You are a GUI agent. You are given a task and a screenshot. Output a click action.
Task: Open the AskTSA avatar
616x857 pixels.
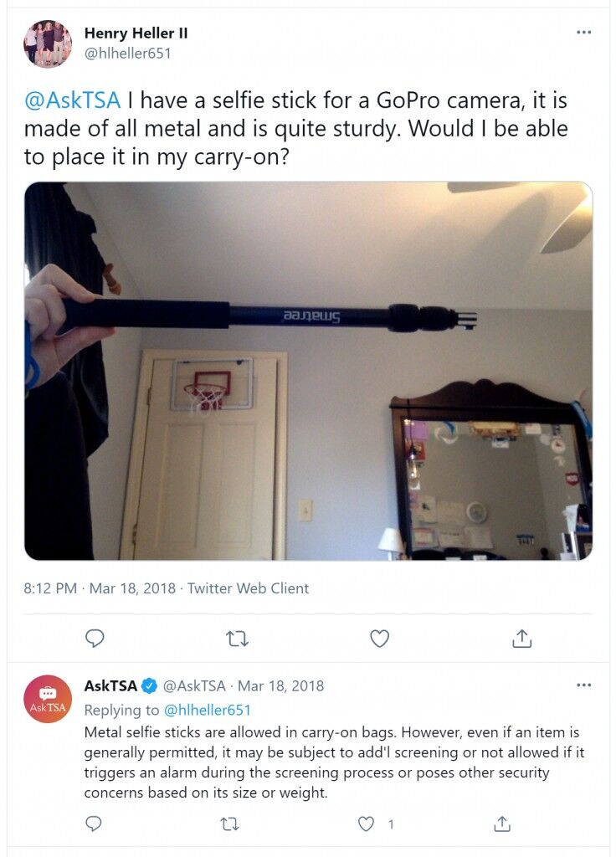[48, 699]
